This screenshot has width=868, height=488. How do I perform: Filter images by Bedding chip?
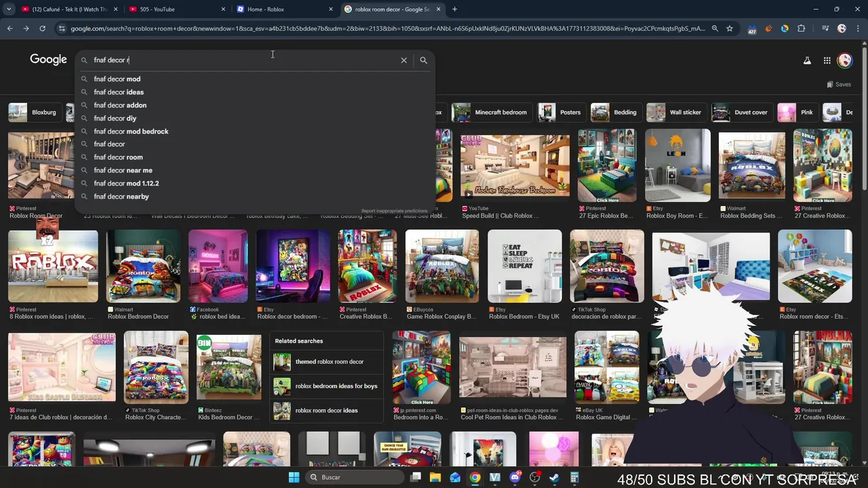(616, 113)
